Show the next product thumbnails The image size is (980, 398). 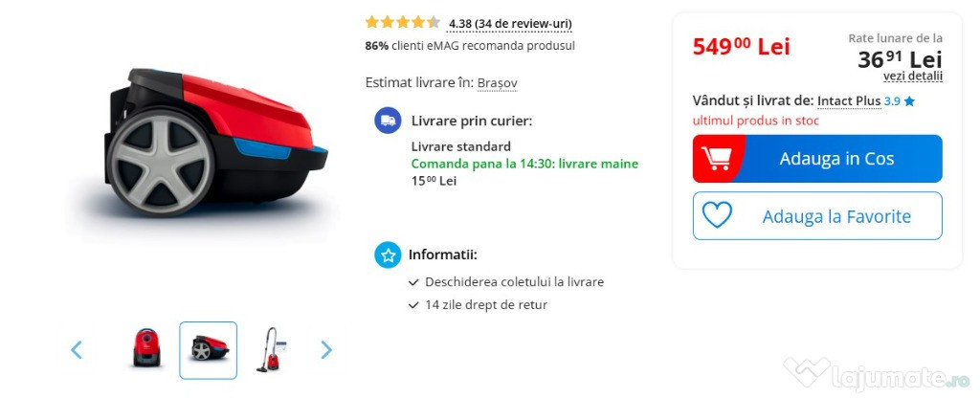coord(326,350)
